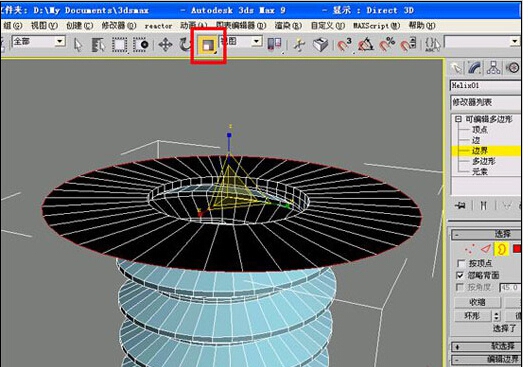Activate the Select and Manipulate tool
The height and width of the screenshot is (367, 528).
(x=299, y=45)
